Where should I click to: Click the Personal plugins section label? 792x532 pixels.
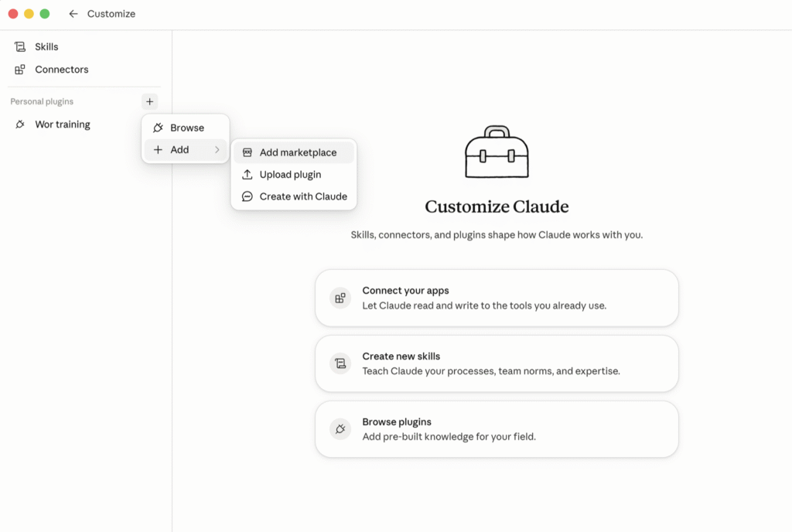pyautogui.click(x=42, y=101)
